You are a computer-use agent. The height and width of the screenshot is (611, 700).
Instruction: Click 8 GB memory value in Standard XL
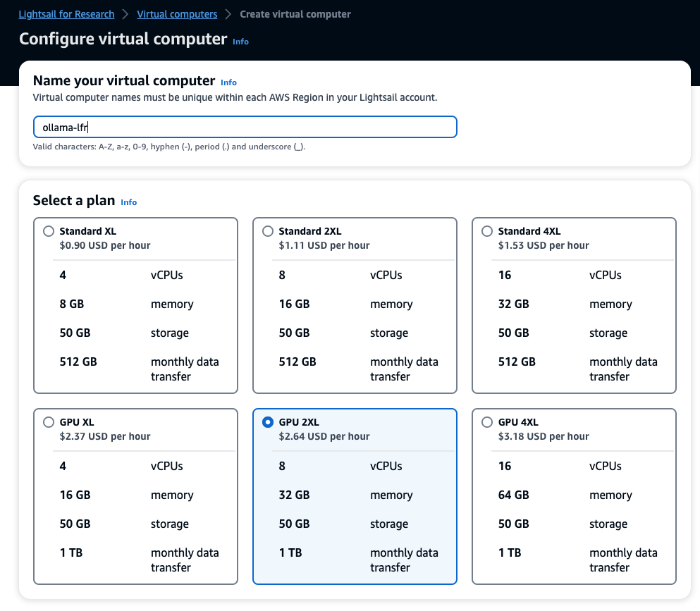coord(72,304)
